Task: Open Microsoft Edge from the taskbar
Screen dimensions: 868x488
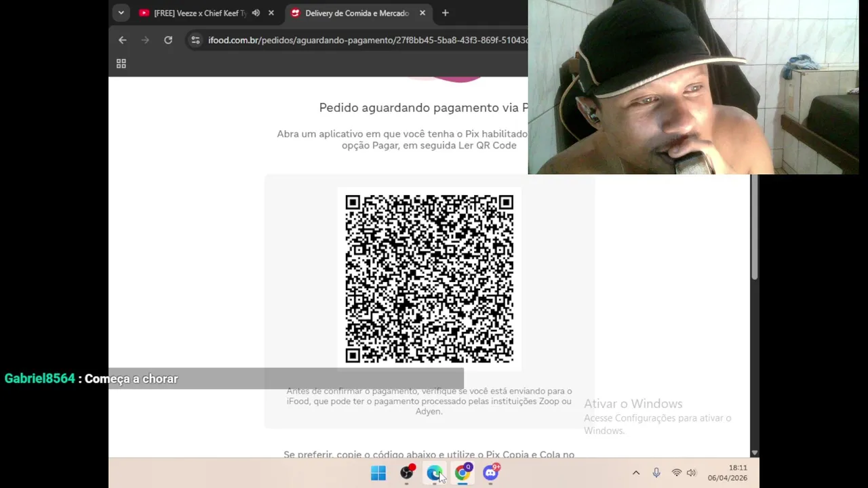Action: (435, 473)
